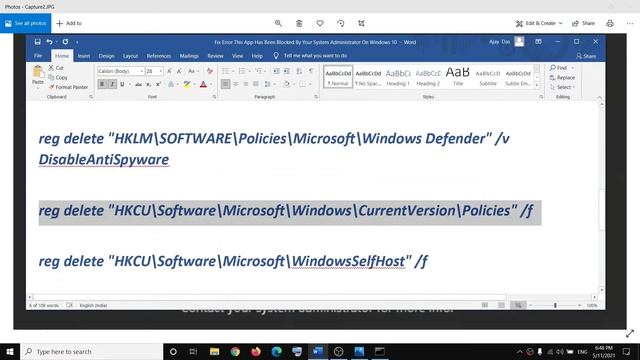640x360 pixels.
Task: Open the Change Case Aa dropdown
Action: coord(193,71)
